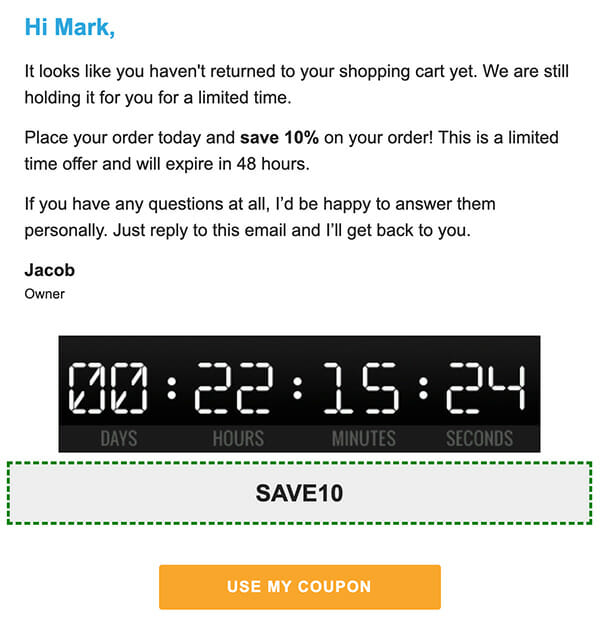Click the SECONDS label under the timer

point(480,438)
